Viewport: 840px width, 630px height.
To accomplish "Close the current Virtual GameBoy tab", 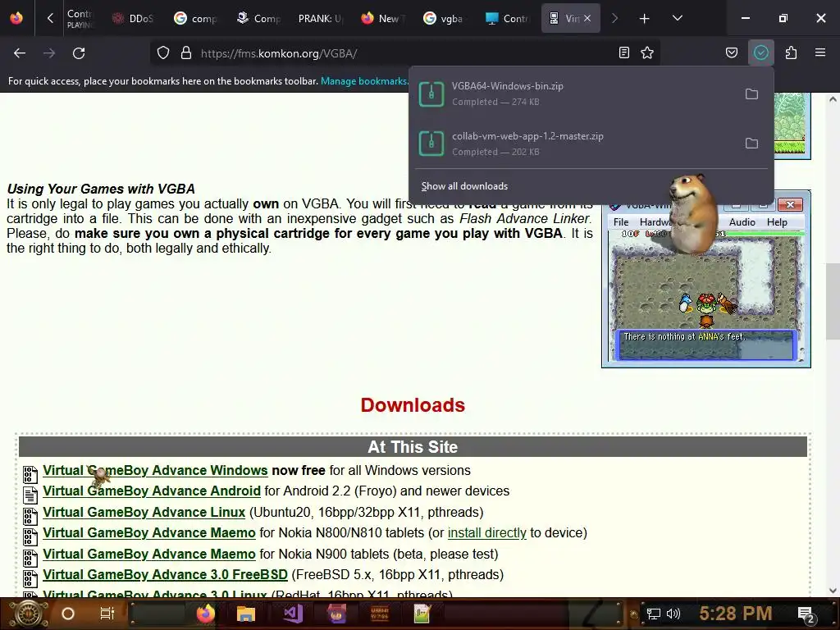I will point(587,18).
